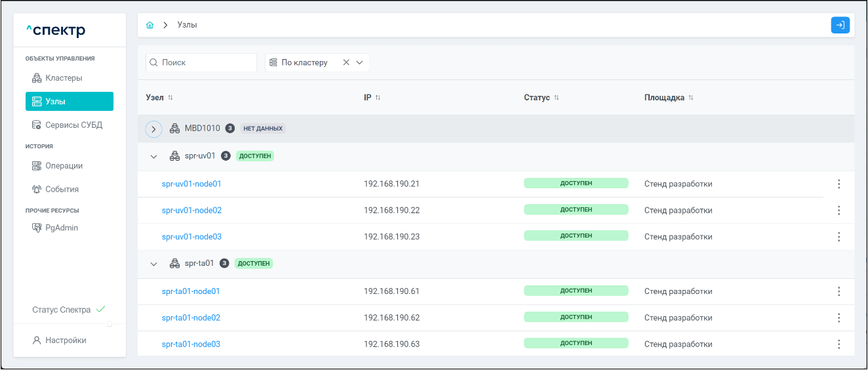The image size is (868, 370).
Task: Open Сервисы СУБД sidebar item
Action: pyautogui.click(x=73, y=125)
